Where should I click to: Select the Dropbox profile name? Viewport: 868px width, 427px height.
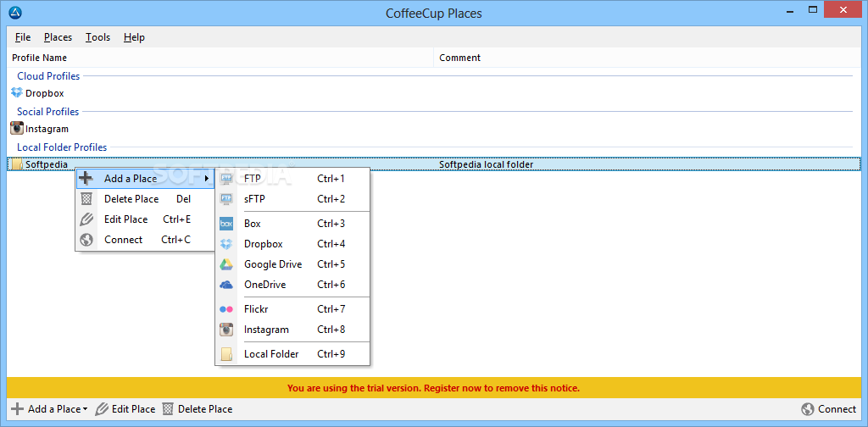pos(45,93)
